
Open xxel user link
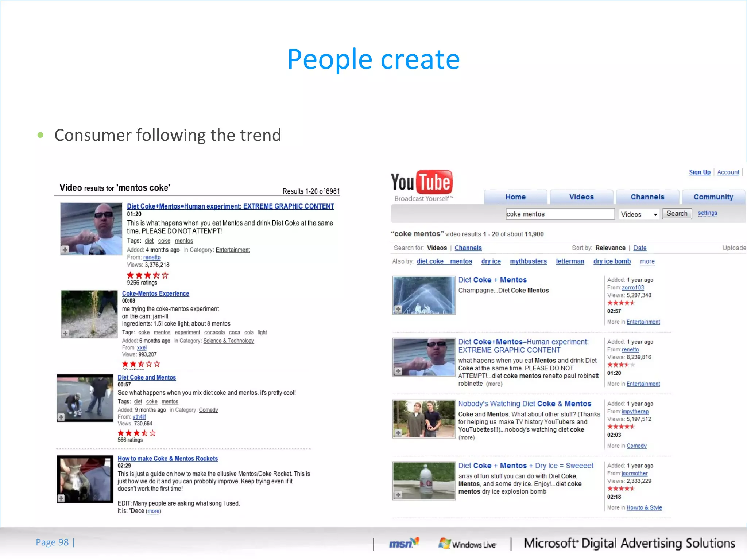click(142, 348)
